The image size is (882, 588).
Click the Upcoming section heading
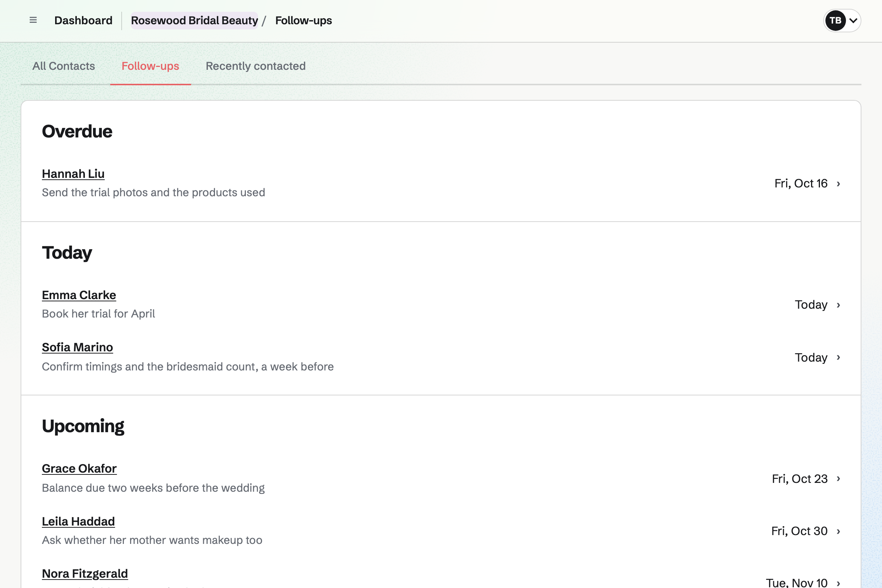click(x=83, y=426)
